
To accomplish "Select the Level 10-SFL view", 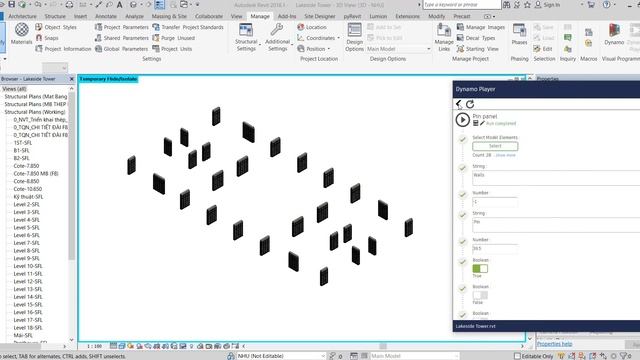I will tap(28, 266).
